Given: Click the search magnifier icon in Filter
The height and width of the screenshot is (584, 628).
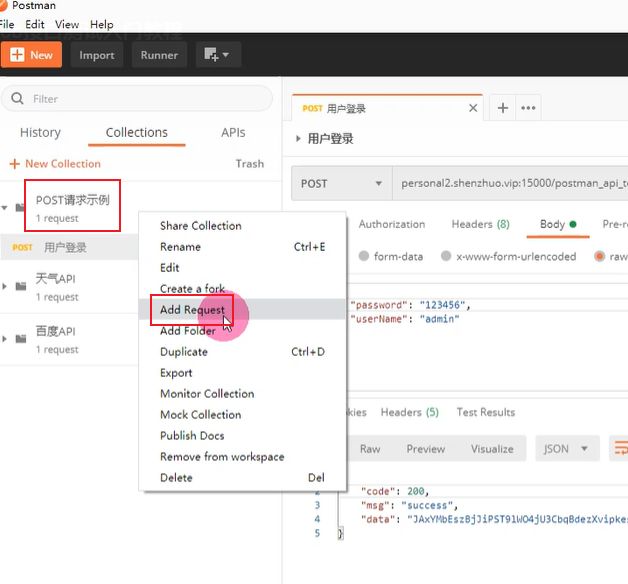Looking at the screenshot, I should tap(17, 99).
